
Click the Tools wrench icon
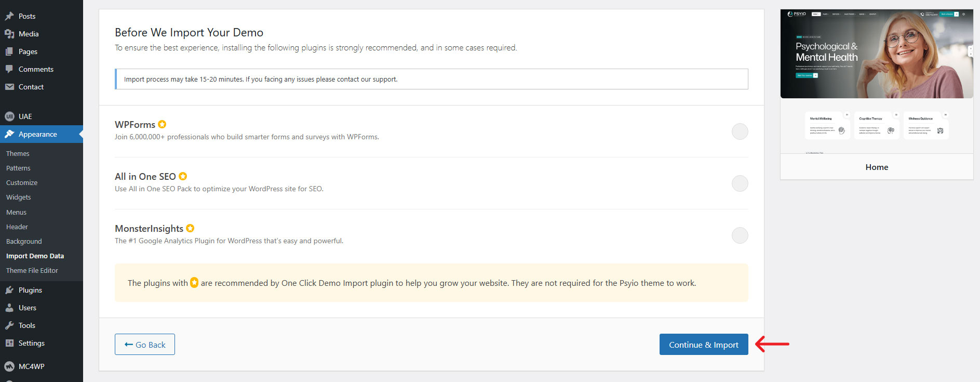click(9, 325)
